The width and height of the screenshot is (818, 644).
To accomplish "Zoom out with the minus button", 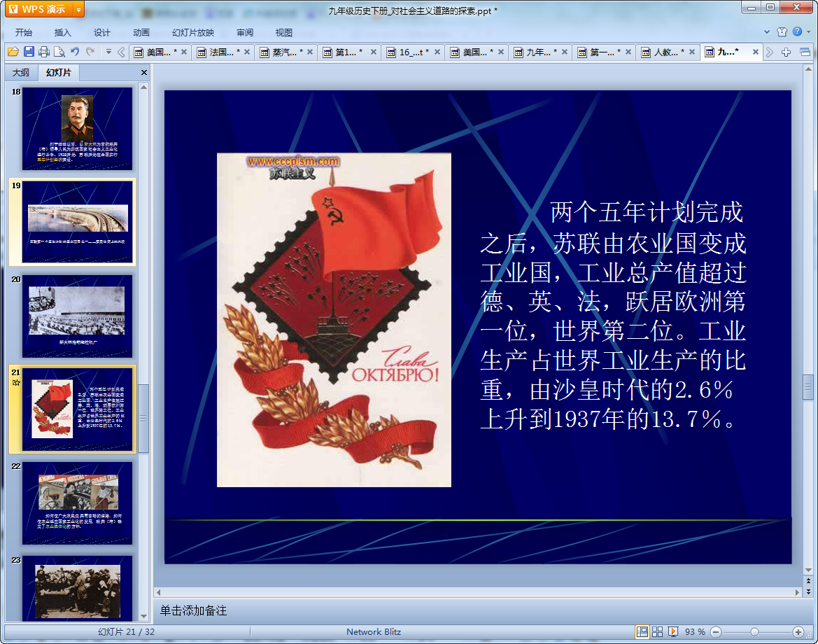I will pos(717,632).
